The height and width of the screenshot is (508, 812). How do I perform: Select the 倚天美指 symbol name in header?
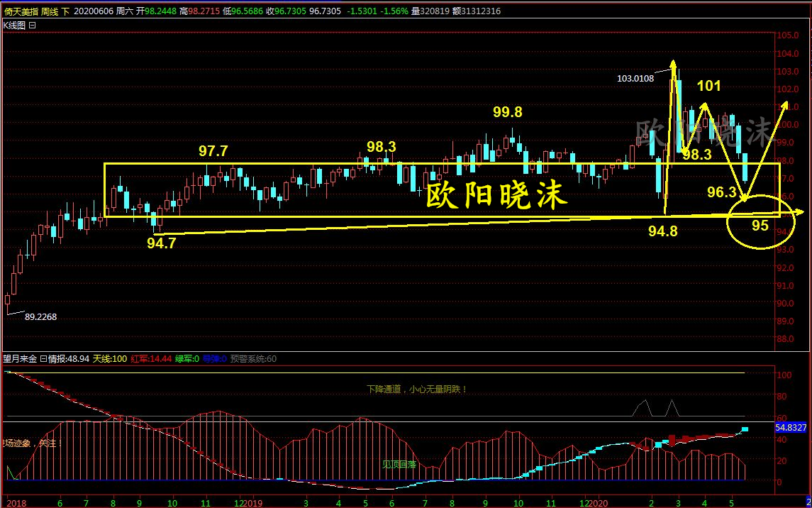[21, 11]
